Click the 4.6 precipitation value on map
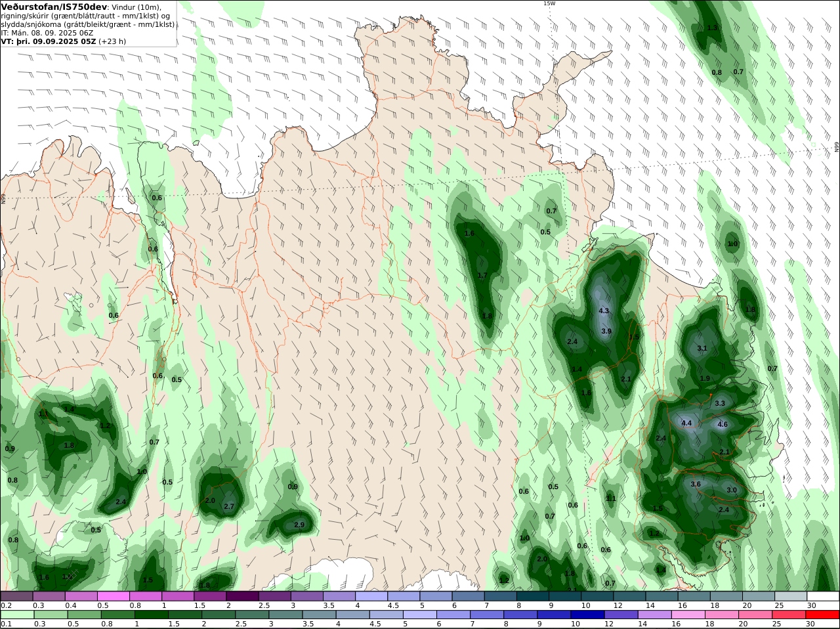 click(723, 425)
